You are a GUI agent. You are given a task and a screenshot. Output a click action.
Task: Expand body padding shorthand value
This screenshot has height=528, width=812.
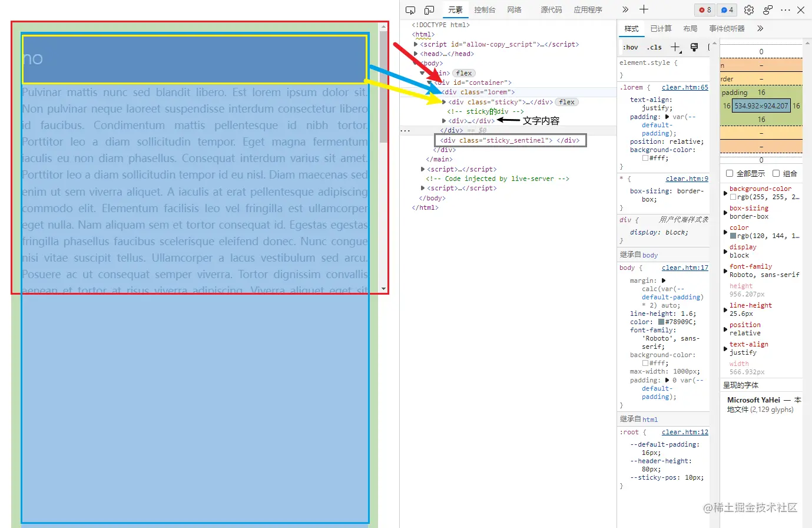667,380
